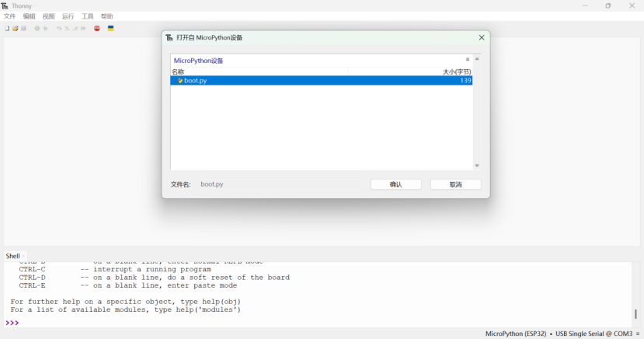Click the Ukraine flag icon
This screenshot has height=339, width=644.
[x=111, y=28]
